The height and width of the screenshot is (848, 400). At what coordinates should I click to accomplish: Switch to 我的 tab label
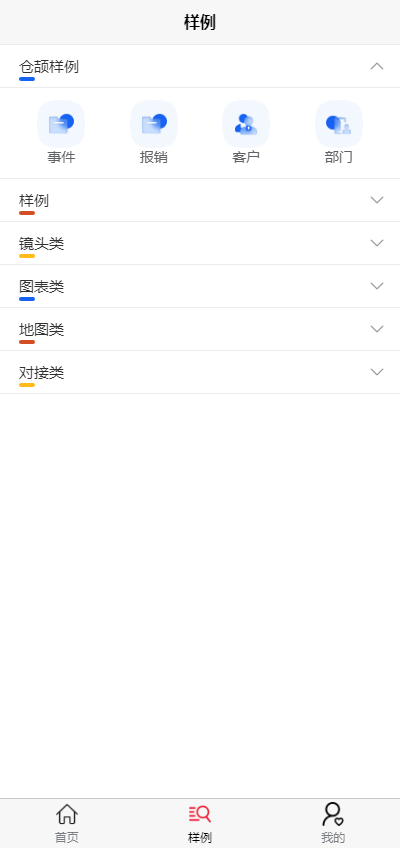tap(333, 838)
